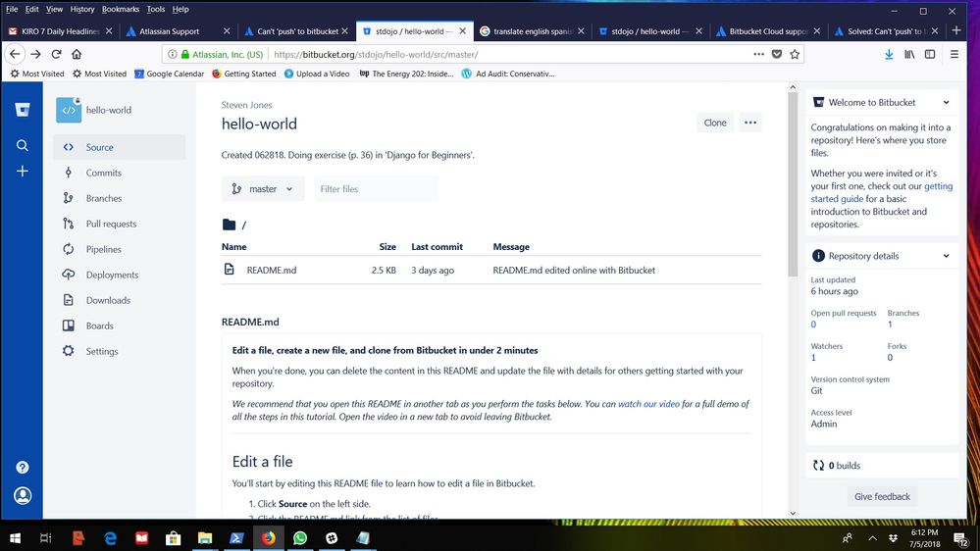
Task: Click the Bitbucket logo in blue sidebar
Action: 23,110
